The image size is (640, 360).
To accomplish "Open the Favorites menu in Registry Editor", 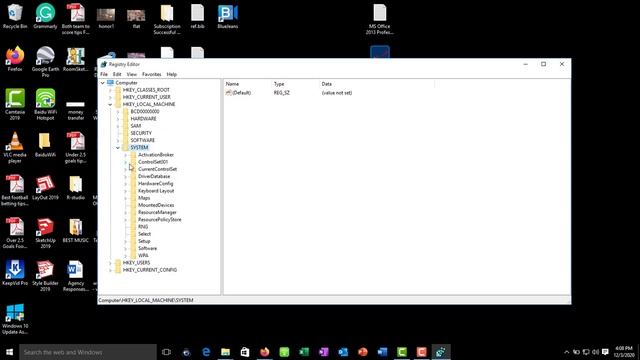I will click(151, 74).
